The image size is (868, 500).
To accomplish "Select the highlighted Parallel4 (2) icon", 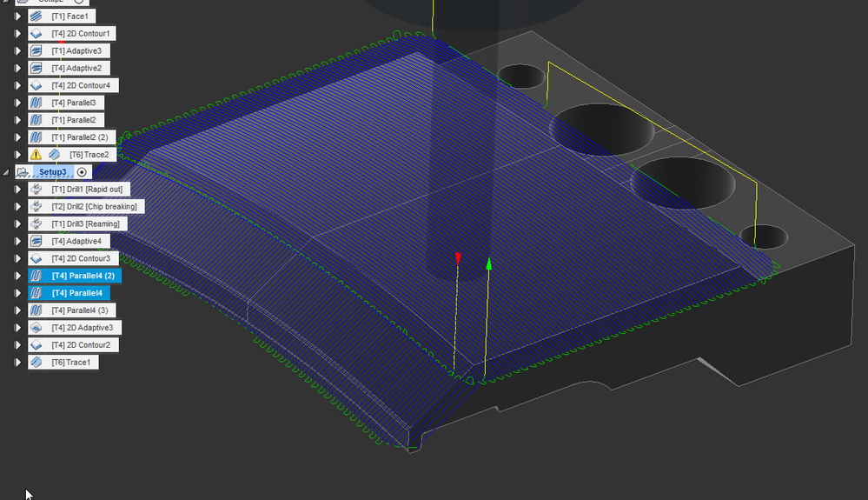I will (x=36, y=276).
